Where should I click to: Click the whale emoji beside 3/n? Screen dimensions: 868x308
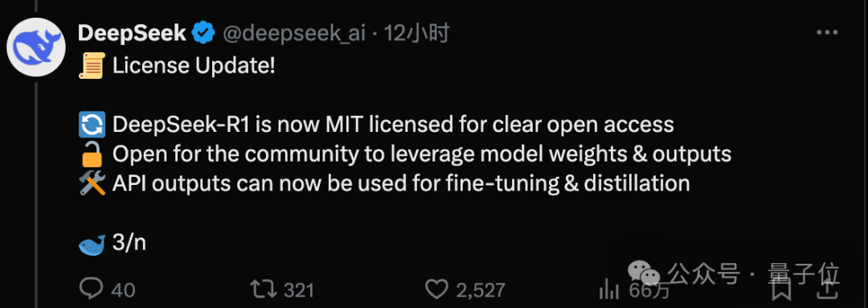(x=92, y=243)
